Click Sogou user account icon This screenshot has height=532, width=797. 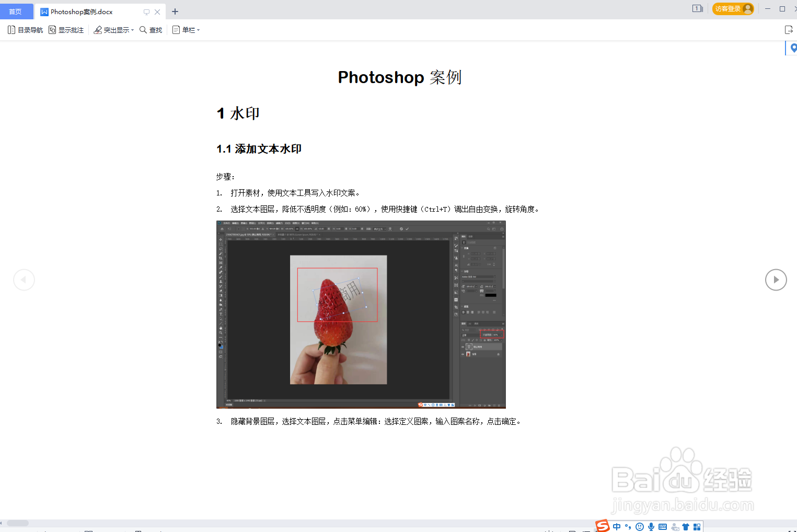[x=675, y=527]
